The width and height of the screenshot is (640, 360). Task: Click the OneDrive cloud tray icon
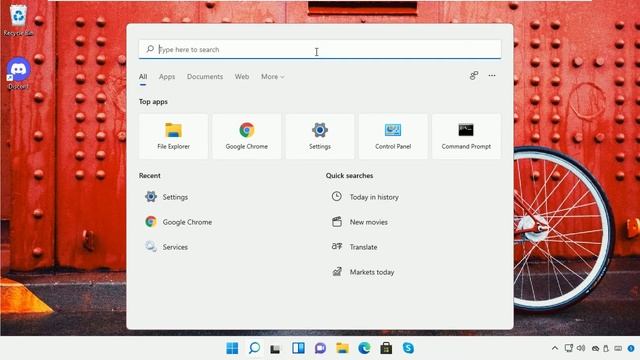[596, 349]
